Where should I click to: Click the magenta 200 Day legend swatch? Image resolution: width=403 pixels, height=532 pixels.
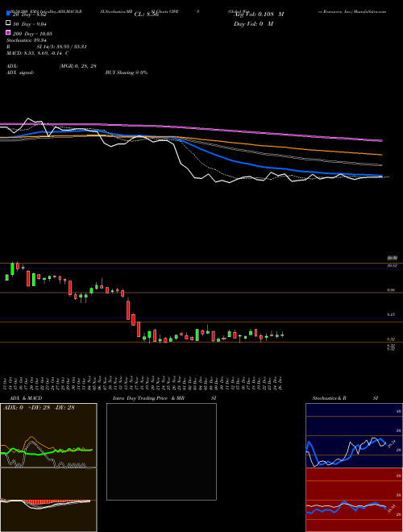tap(9, 32)
